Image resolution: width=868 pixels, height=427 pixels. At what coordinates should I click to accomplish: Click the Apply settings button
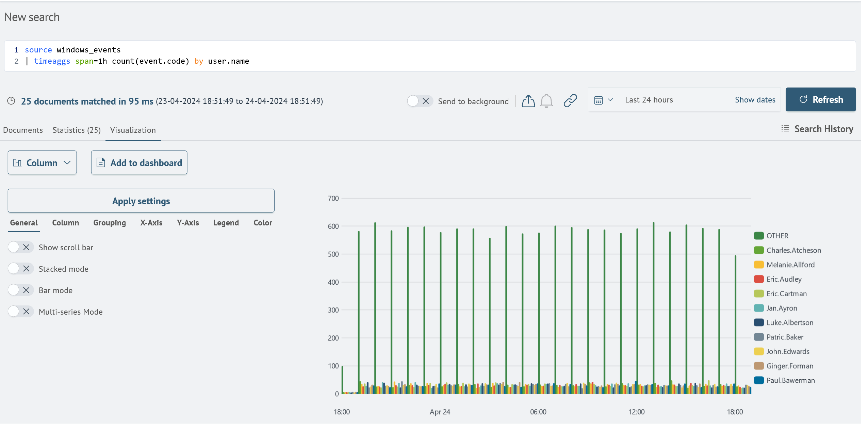[x=141, y=201]
